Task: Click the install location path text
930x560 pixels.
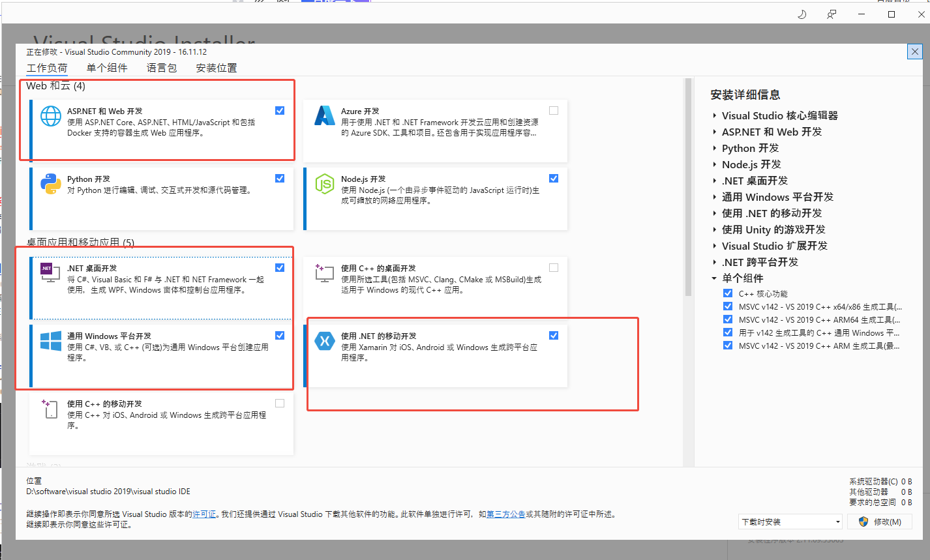Action: click(x=108, y=492)
